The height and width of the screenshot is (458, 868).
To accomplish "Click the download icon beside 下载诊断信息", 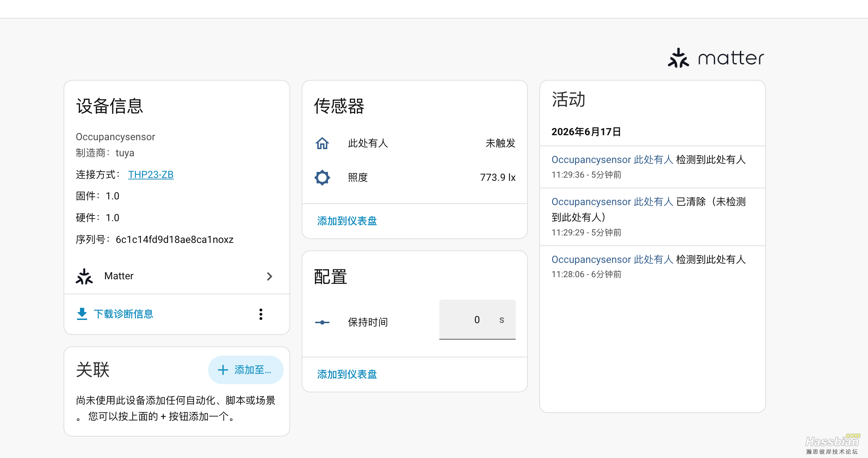I will [x=82, y=314].
